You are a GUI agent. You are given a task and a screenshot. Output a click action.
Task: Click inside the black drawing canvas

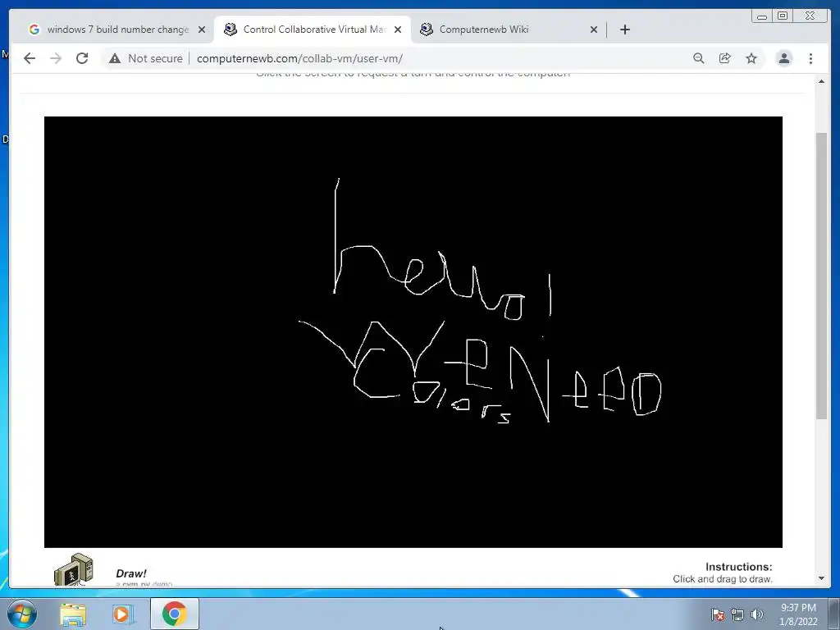pos(413,332)
